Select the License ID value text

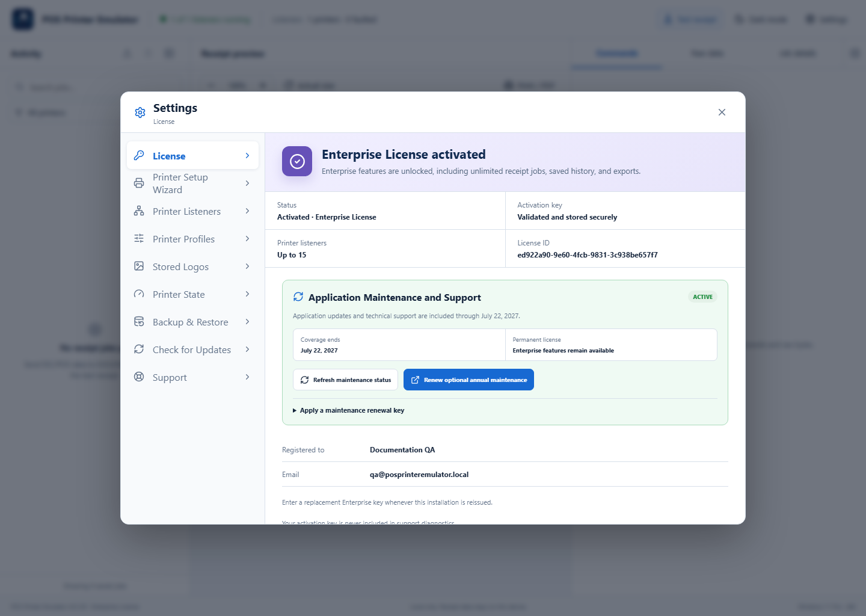click(588, 255)
